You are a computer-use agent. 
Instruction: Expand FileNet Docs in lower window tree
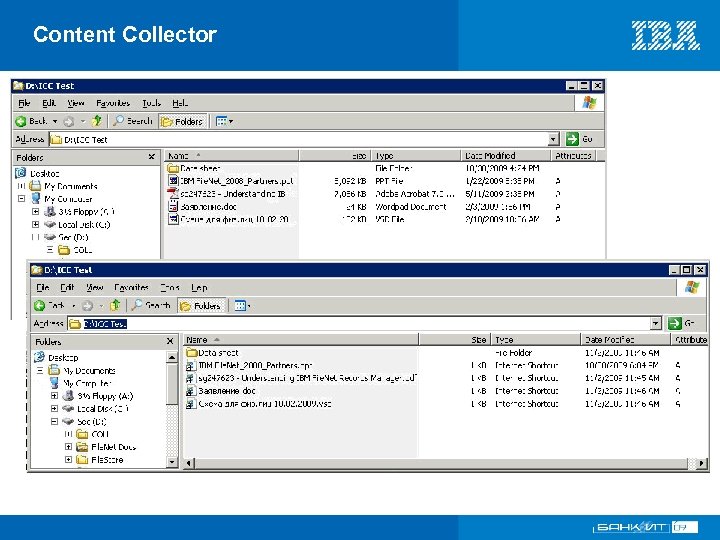coord(68,446)
